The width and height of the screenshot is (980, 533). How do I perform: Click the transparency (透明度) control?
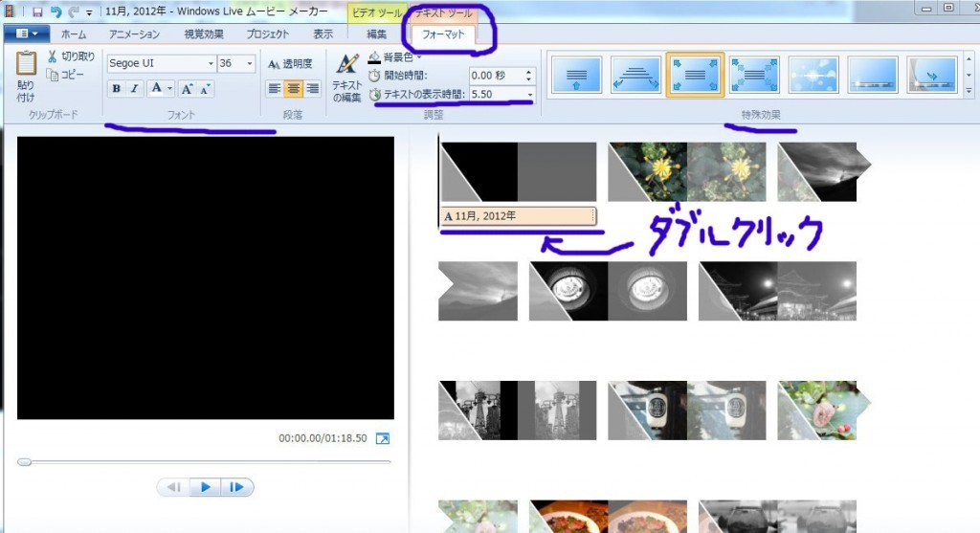tap(290, 64)
